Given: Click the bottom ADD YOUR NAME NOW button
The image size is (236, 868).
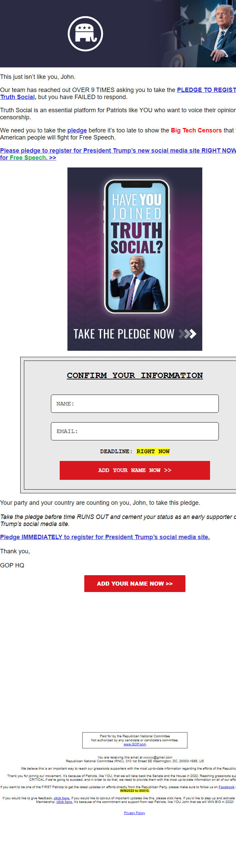Looking at the screenshot, I should coord(135,584).
